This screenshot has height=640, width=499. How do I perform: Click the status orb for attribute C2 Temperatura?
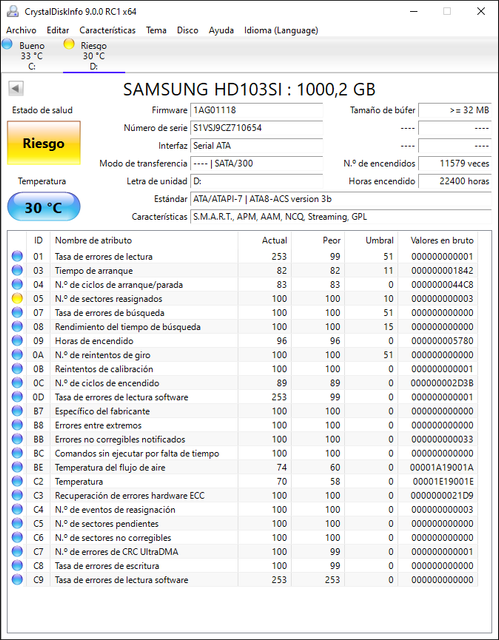point(17,481)
